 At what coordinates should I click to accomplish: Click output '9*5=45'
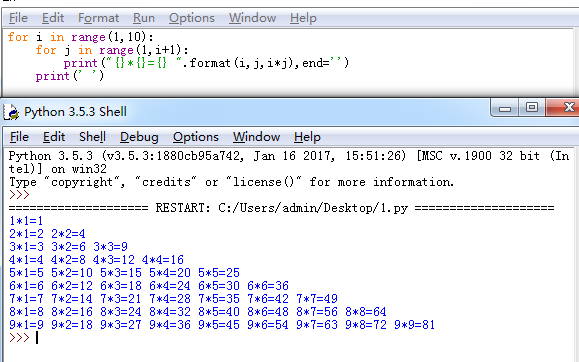coord(219,325)
